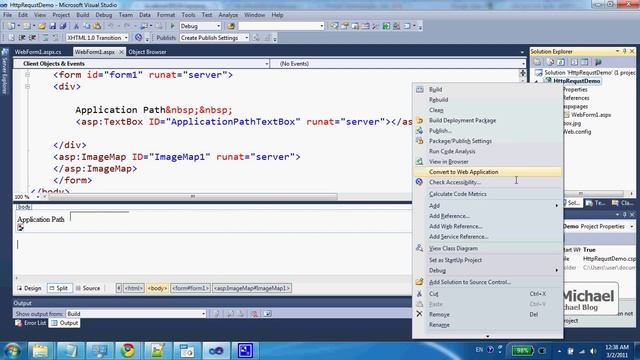Click the <asp:ImageMap#ImageMap1> tag breadcrumb
Screen dimensions: 640x360
(x=252, y=288)
